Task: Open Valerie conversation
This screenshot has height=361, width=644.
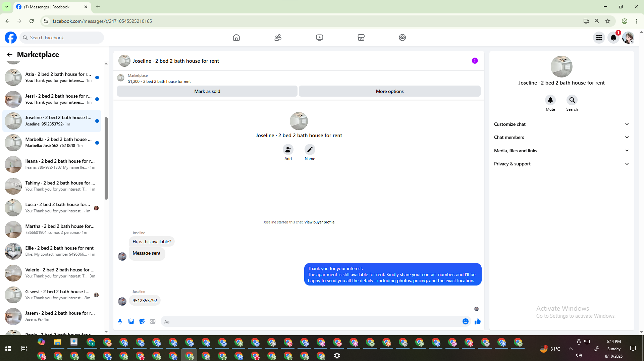Action: [52, 273]
